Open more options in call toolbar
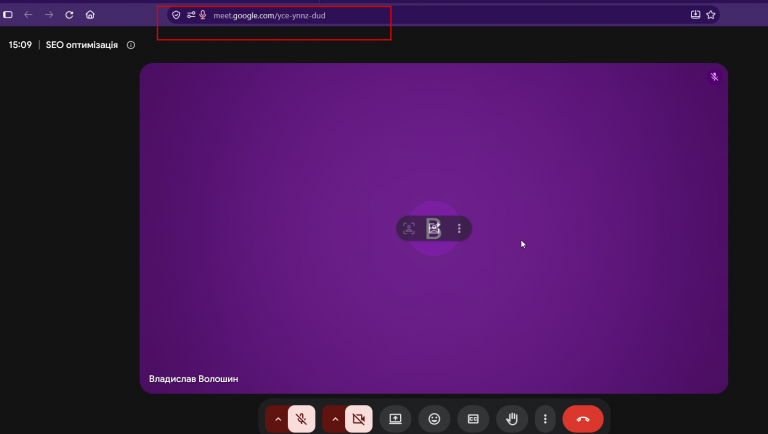768x434 pixels. [545, 419]
